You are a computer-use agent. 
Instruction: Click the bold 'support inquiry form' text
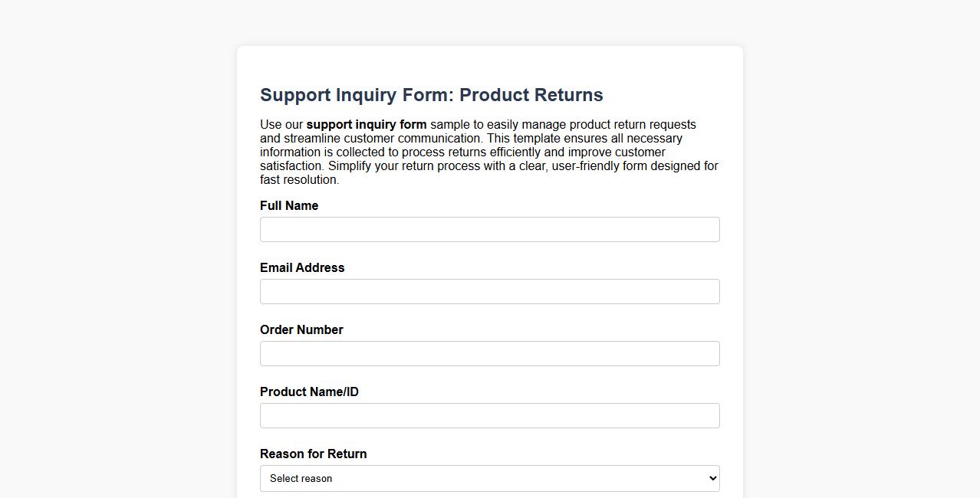[366, 124]
